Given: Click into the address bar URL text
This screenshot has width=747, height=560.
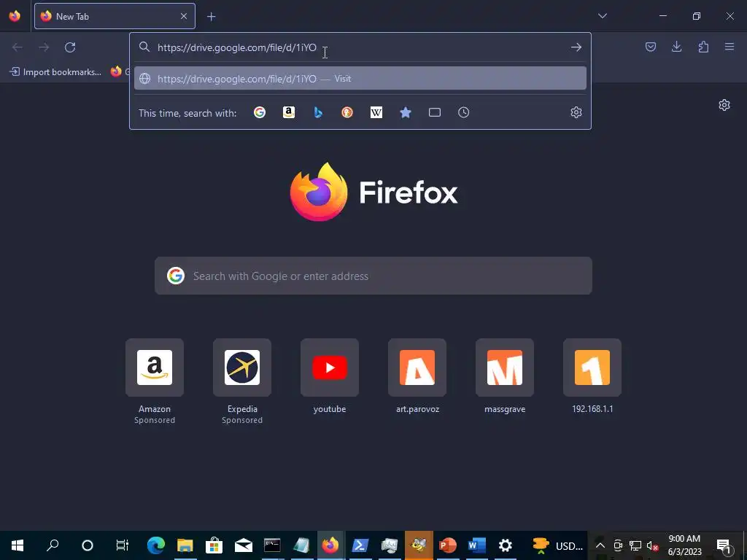Looking at the screenshot, I should [237, 47].
